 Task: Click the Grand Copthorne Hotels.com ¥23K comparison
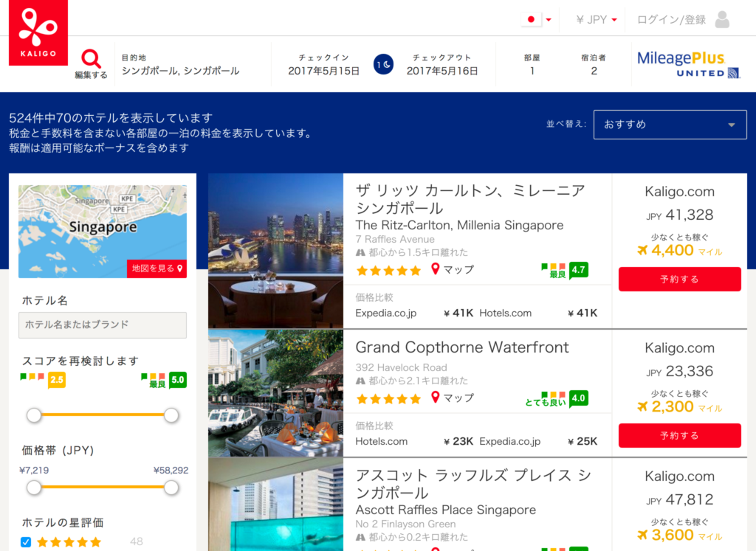(x=414, y=441)
